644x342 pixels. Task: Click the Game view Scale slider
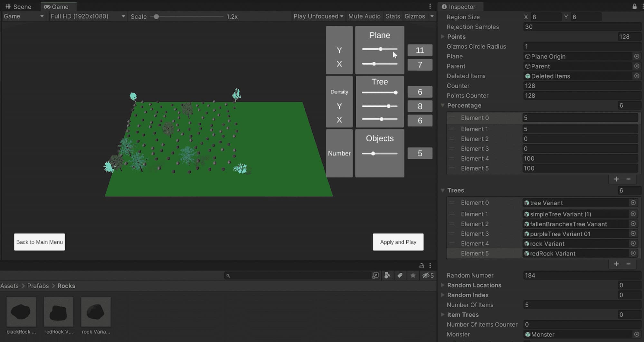tap(187, 16)
